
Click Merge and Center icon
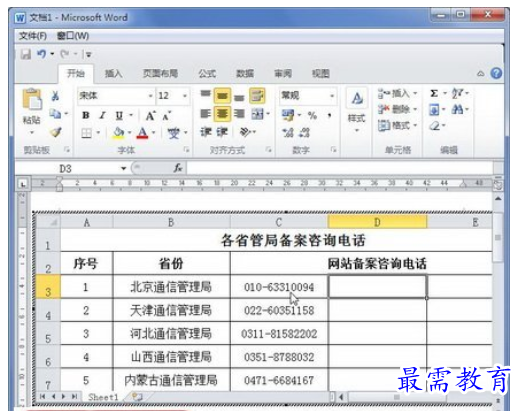[x=257, y=114]
